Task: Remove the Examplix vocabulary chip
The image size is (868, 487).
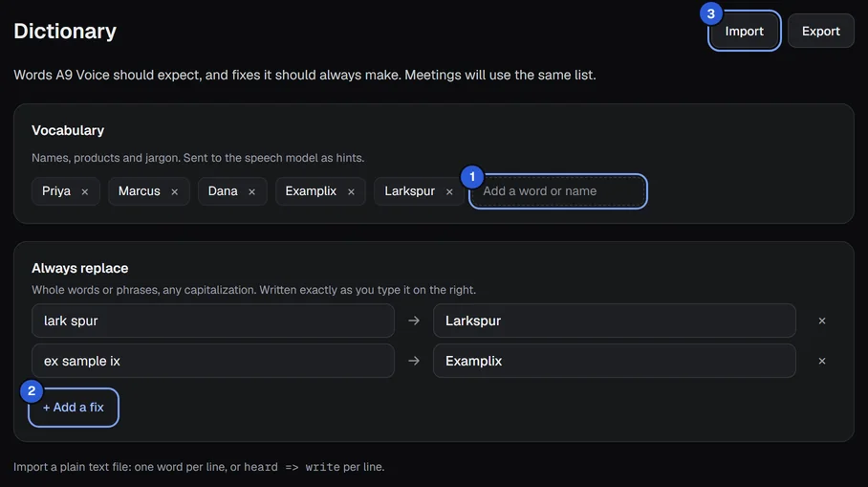Action: click(351, 191)
